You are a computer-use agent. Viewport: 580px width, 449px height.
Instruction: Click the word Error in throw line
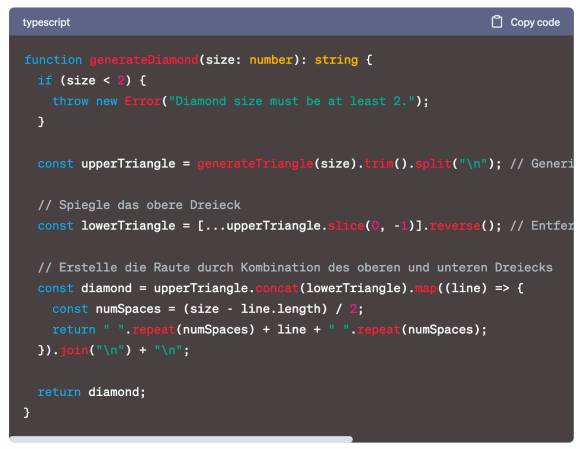coord(143,101)
